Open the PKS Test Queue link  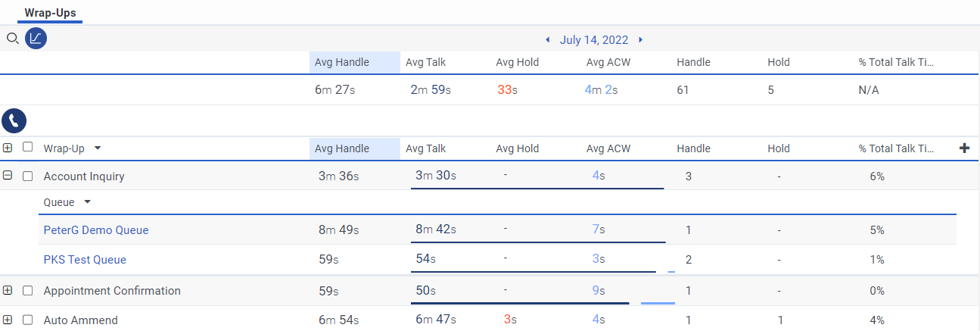(85, 260)
